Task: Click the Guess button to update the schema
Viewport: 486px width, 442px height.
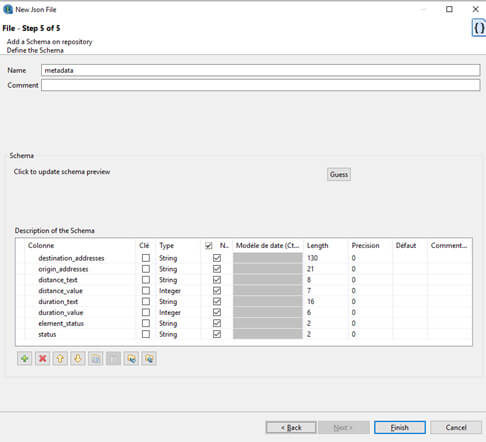Action: click(339, 174)
